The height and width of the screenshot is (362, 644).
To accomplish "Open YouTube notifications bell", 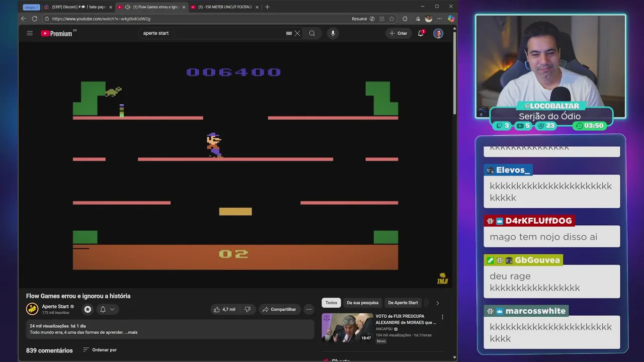I will tap(421, 33).
